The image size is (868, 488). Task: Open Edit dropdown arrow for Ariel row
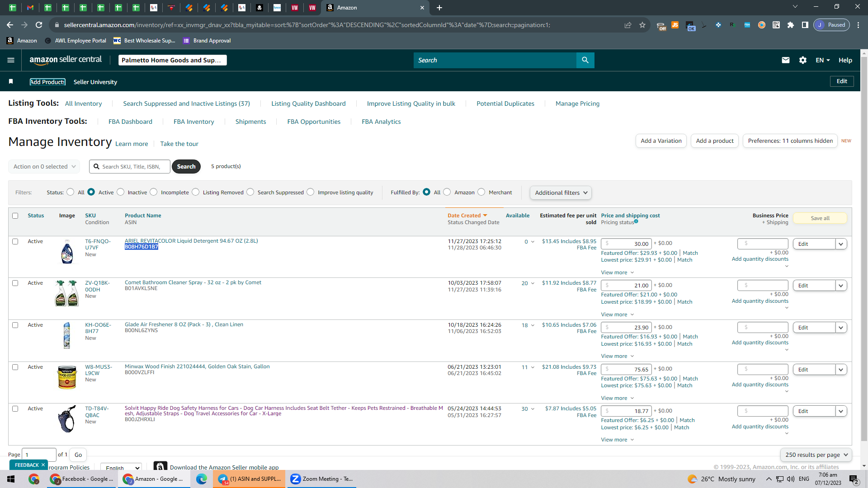click(x=841, y=244)
